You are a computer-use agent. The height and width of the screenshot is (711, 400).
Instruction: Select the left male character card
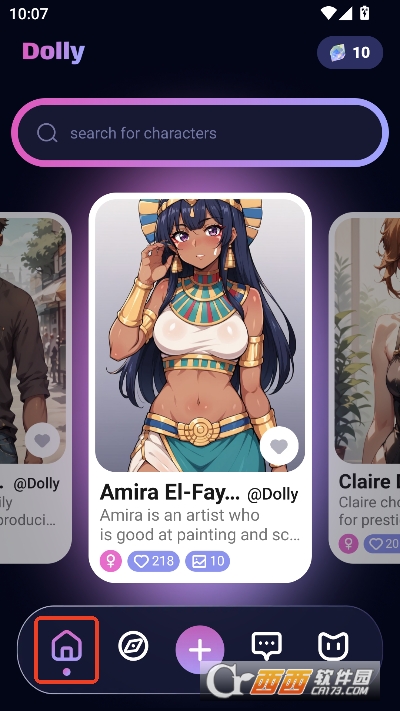pos(35,388)
